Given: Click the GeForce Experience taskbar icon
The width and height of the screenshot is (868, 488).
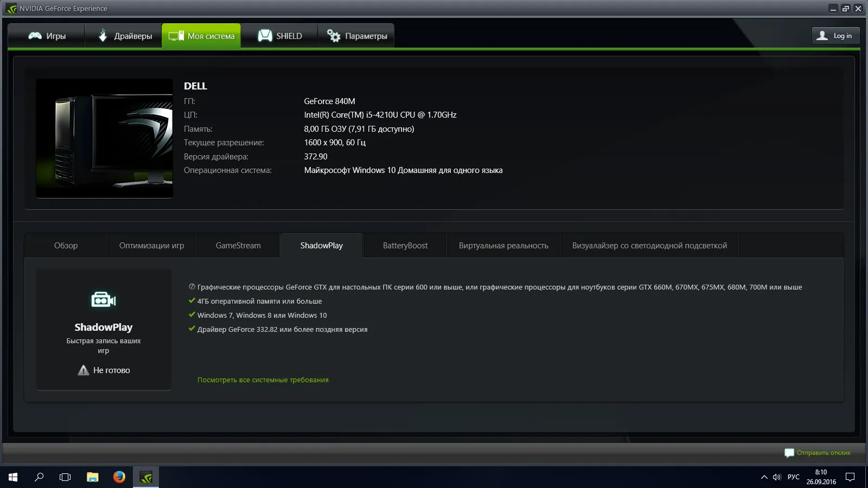Looking at the screenshot, I should [146, 477].
